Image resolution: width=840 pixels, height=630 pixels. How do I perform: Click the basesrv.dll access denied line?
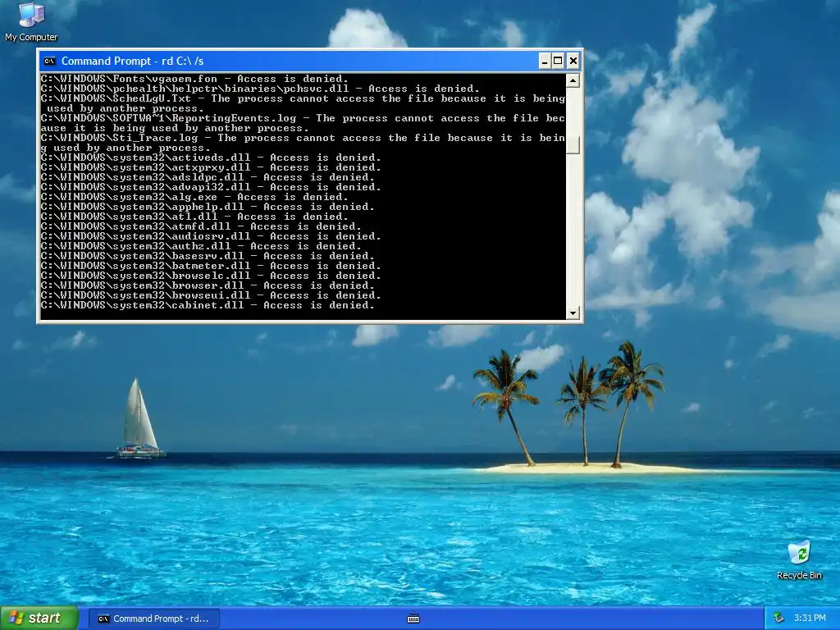tap(208, 256)
